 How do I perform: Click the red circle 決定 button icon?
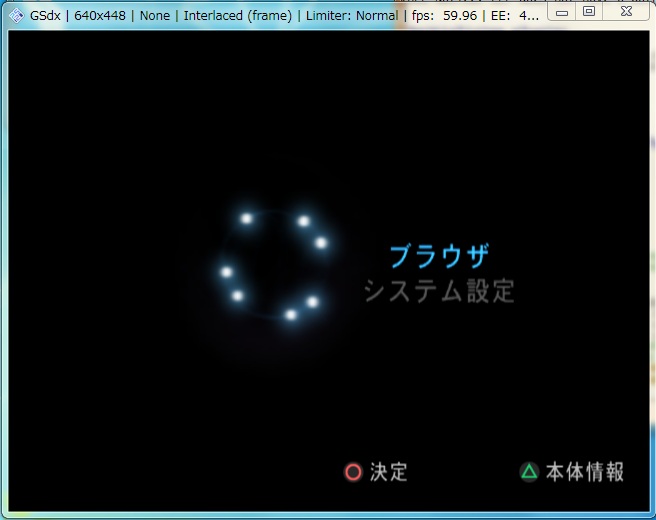[x=353, y=472]
